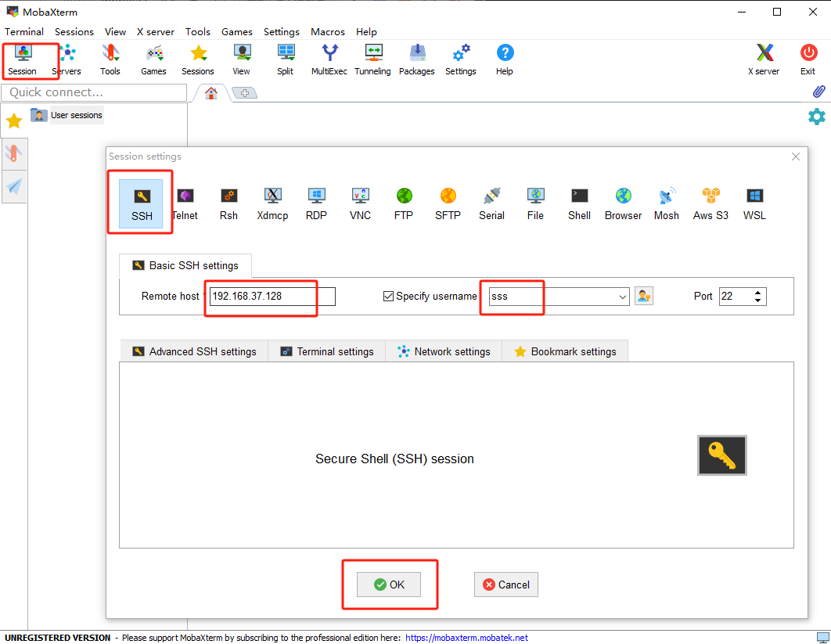Viewport: 831px width, 644px height.
Task: Switch to Bookmark settings tab
Action: pyautogui.click(x=566, y=351)
